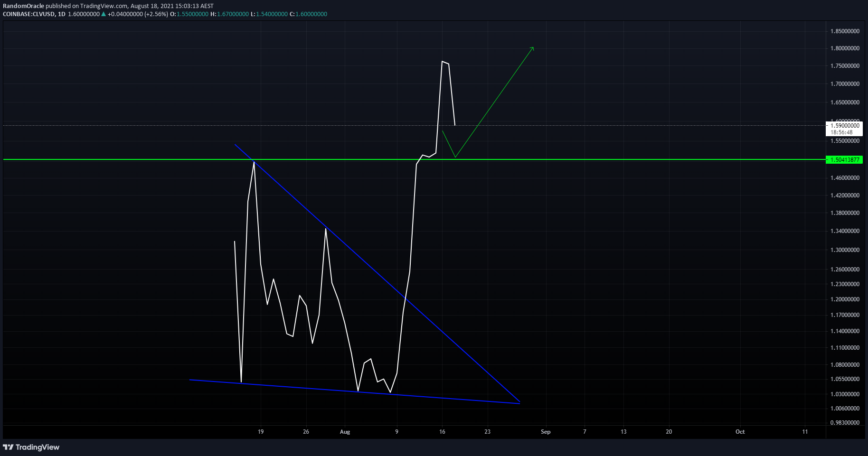Click the 1.26000000 price axis label
This screenshot has height=456, width=868.
coord(845,270)
